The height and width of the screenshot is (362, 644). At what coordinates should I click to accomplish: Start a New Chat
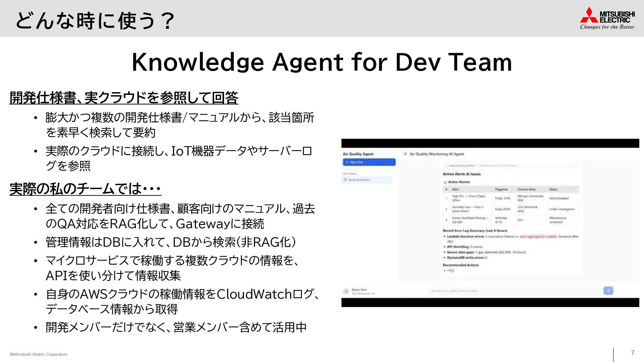[369, 162]
